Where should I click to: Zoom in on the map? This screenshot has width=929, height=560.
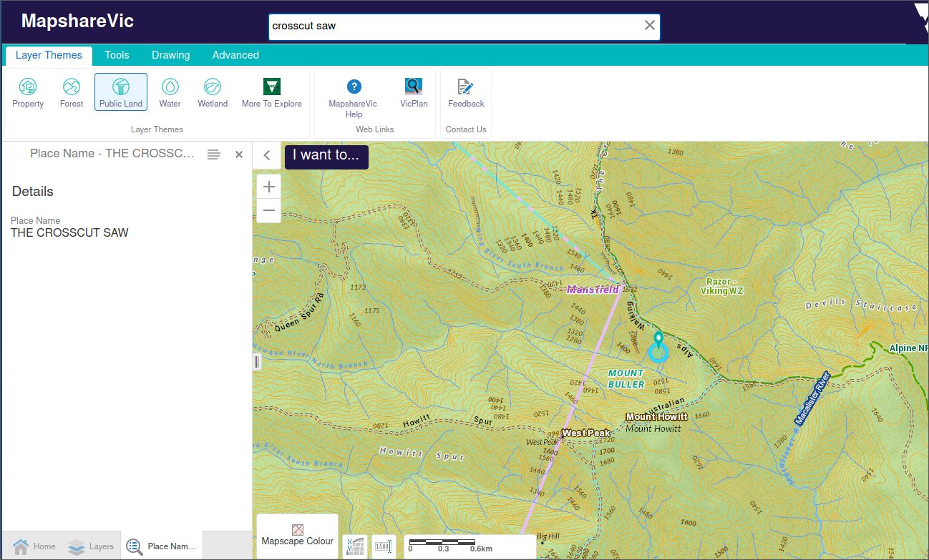[269, 187]
